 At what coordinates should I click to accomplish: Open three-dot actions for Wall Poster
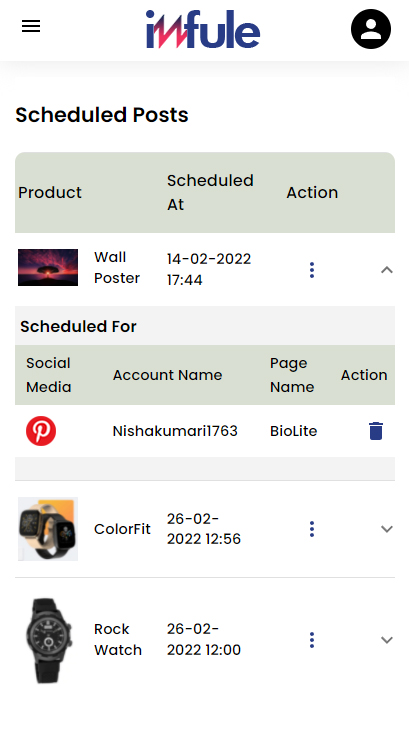(x=312, y=270)
